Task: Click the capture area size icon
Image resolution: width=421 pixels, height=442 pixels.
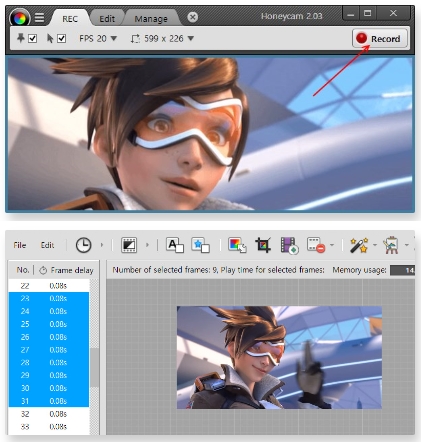Action: click(x=135, y=39)
